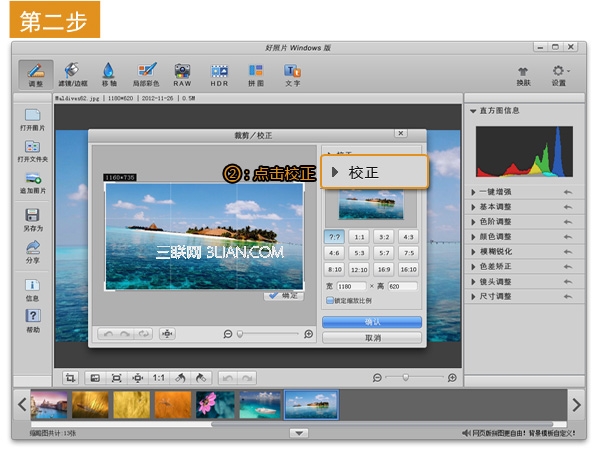Click thumbnail strip left arrow
This screenshot has height=458, width=600.
pyautogui.click(x=22, y=405)
